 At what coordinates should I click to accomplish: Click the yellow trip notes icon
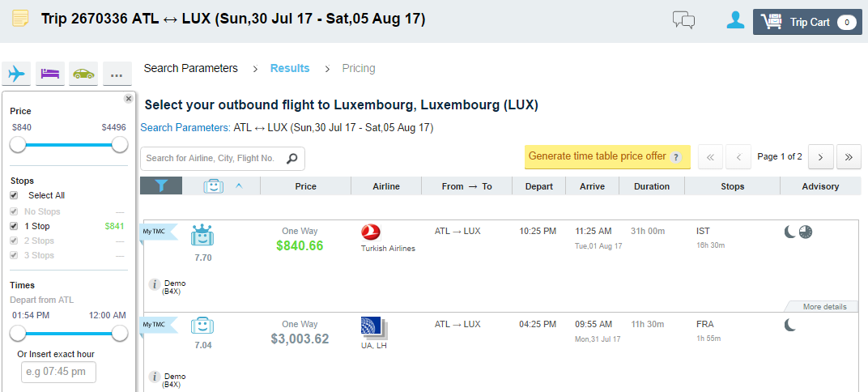coord(20,19)
